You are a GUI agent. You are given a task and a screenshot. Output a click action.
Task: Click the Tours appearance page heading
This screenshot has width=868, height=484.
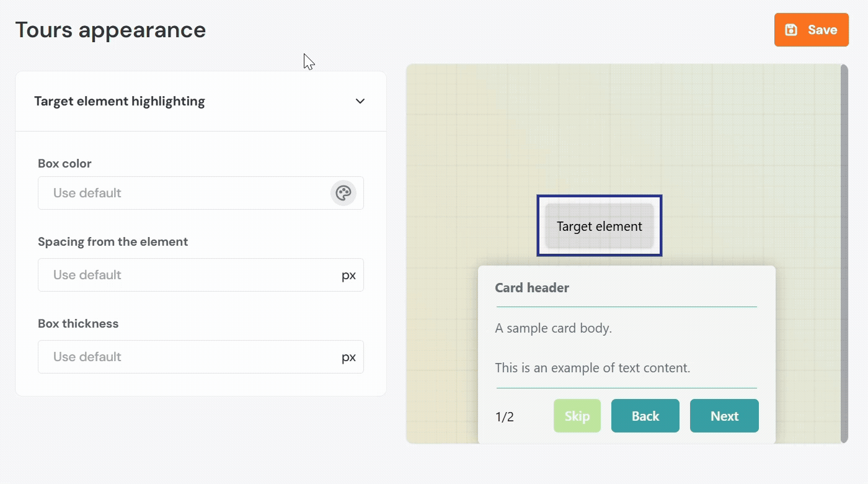coord(110,30)
